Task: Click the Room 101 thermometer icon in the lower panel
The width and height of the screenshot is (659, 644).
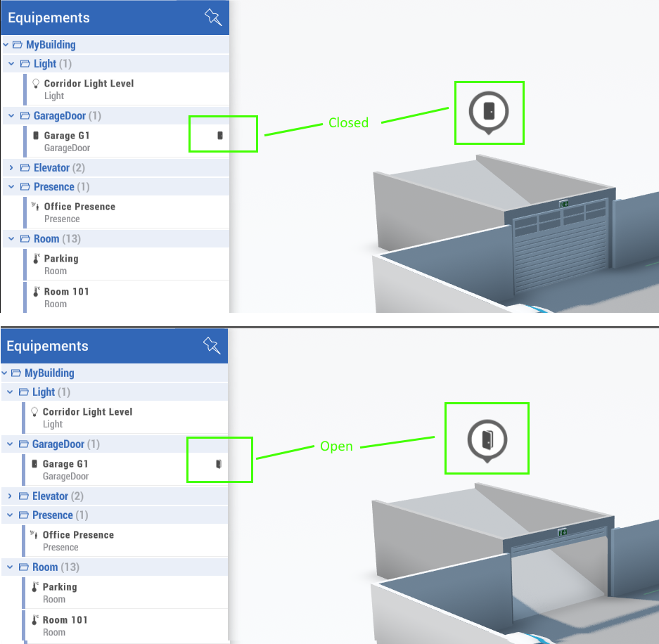Action: 35,620
